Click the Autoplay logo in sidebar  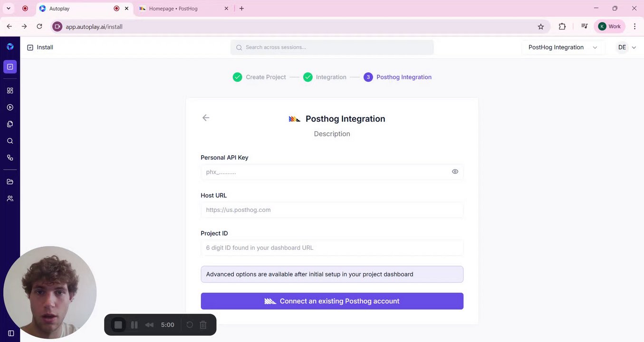pyautogui.click(x=10, y=47)
